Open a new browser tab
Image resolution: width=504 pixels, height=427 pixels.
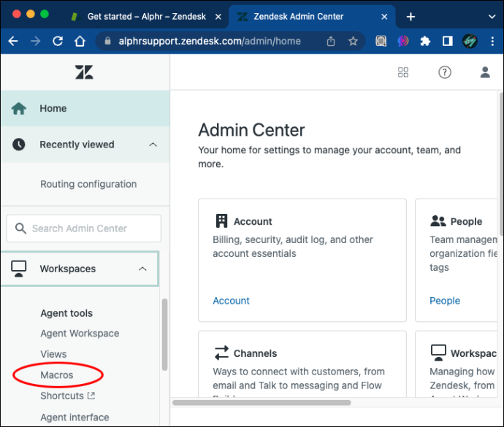411,17
